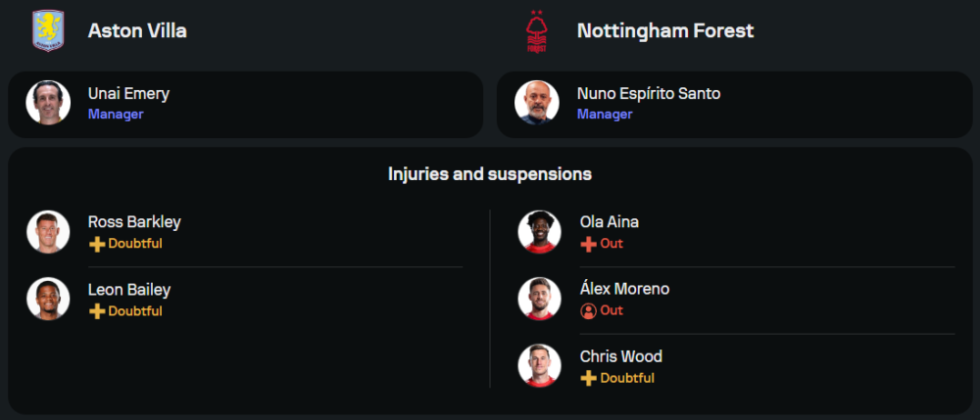The width and height of the screenshot is (980, 420).
Task: Select Ola Aina's player avatar
Action: pos(539,232)
